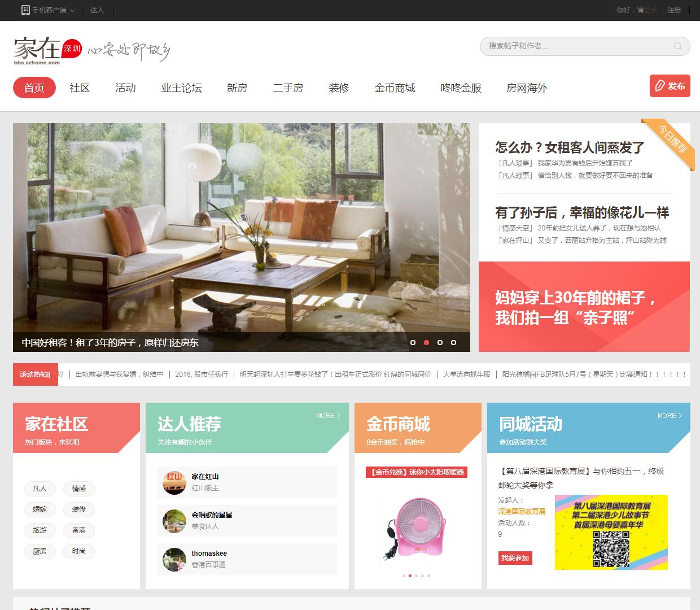This screenshot has width=700, height=610.
Task: Select the second banner slide dot
Action: (426, 342)
